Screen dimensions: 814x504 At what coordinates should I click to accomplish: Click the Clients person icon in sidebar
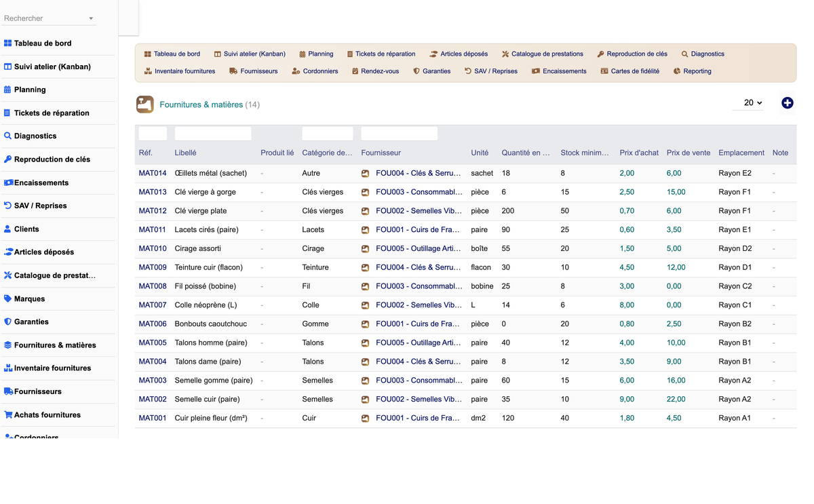click(x=8, y=229)
